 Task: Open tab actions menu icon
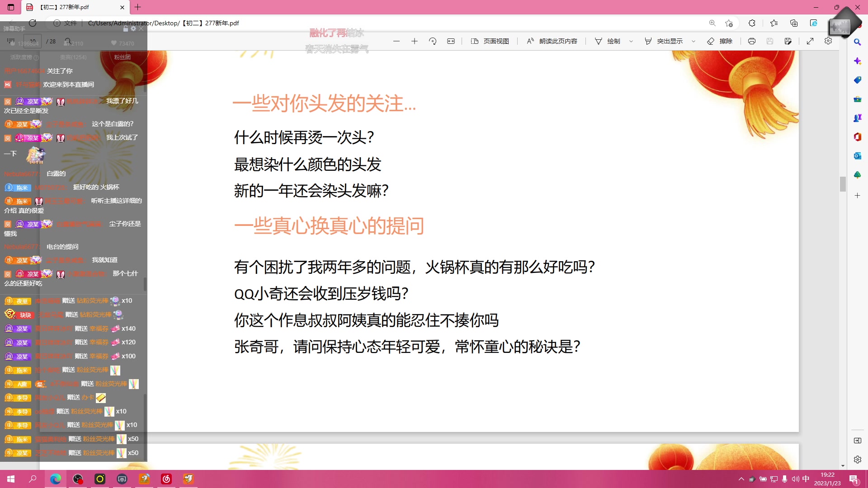11,7
